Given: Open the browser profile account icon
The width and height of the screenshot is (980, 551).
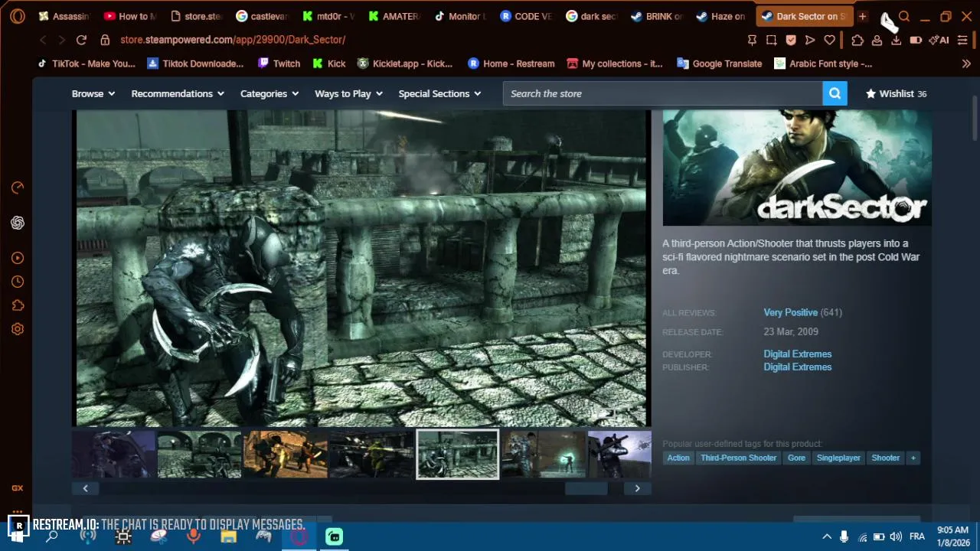Looking at the screenshot, I should coord(877,40).
